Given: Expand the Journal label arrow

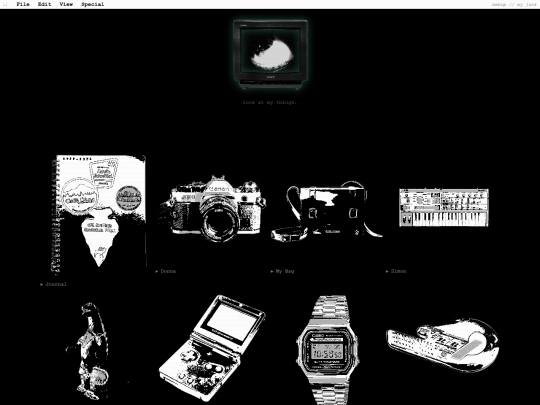Looking at the screenshot, I should (42, 284).
